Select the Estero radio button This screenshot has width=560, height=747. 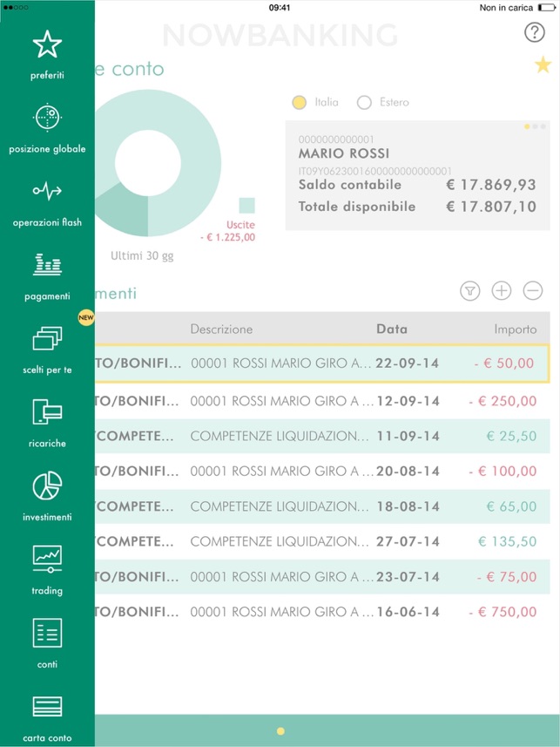pos(364,103)
